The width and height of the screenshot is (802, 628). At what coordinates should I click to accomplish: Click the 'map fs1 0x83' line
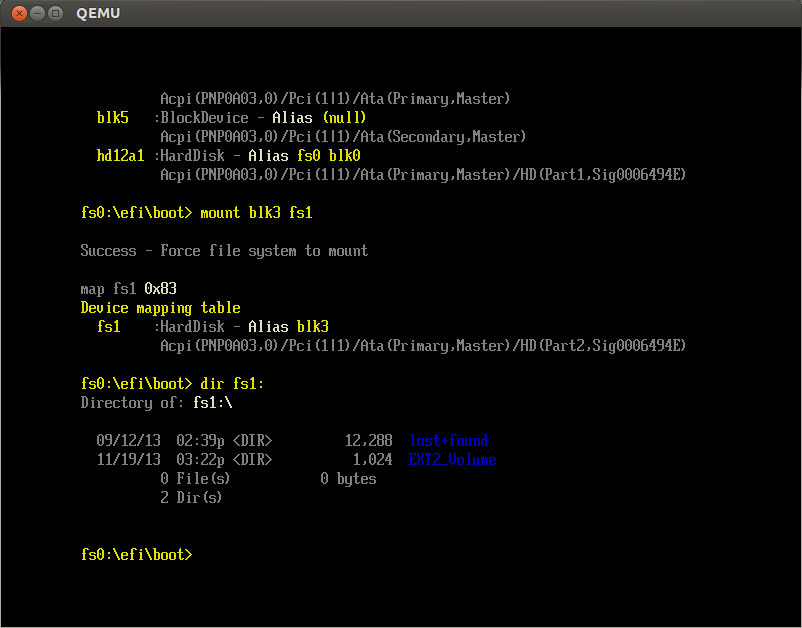click(128, 289)
